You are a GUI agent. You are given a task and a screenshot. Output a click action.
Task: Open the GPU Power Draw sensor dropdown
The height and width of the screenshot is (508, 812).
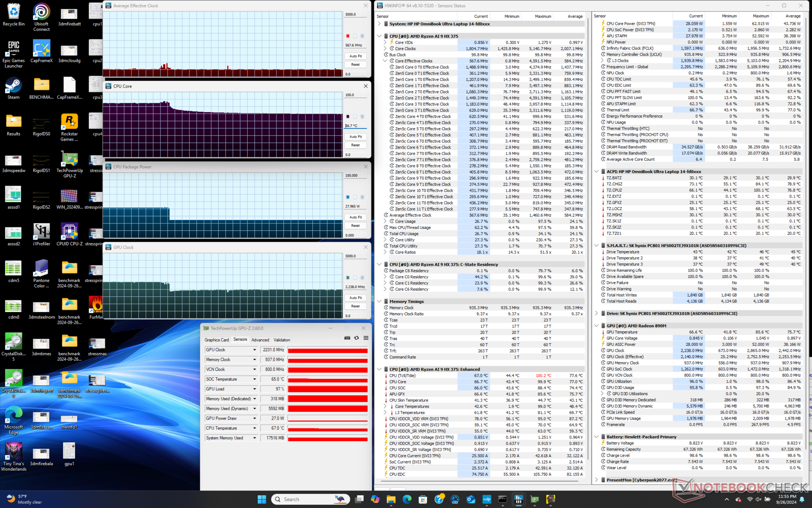pyautogui.click(x=255, y=418)
